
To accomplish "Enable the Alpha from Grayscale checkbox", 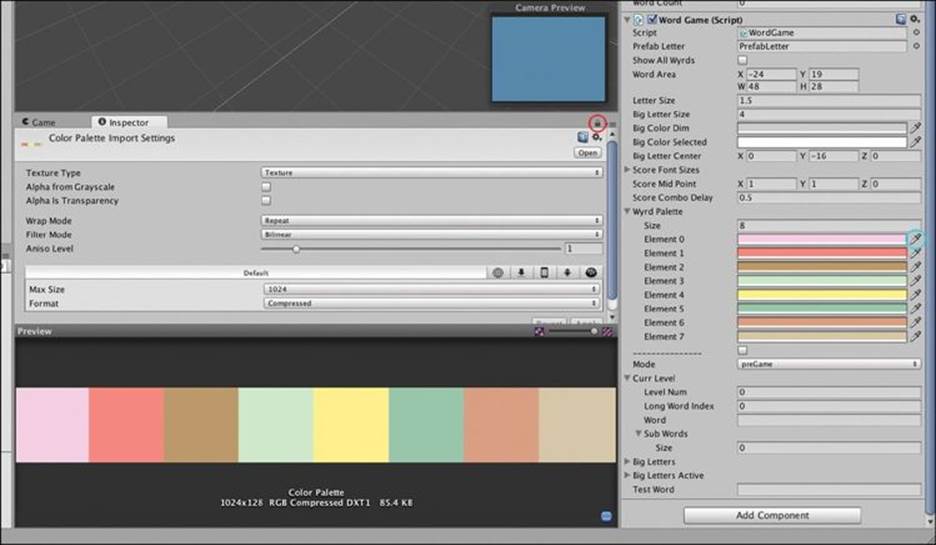I will (266, 187).
